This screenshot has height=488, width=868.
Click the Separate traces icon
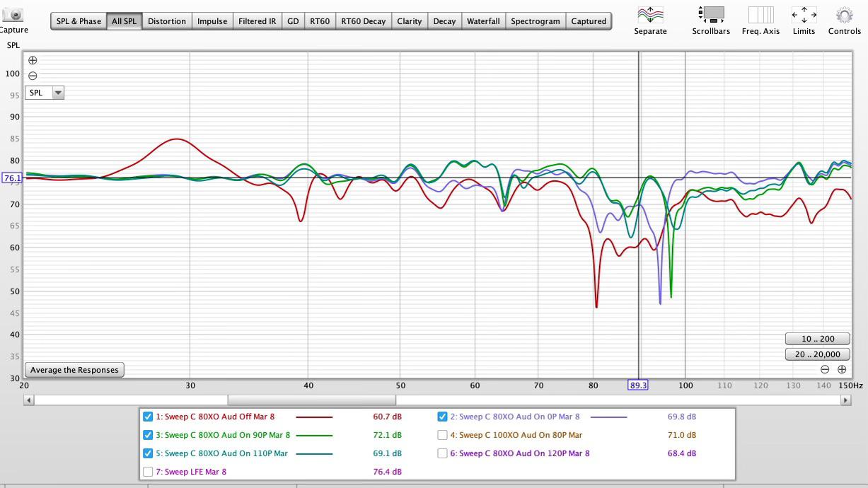click(650, 14)
